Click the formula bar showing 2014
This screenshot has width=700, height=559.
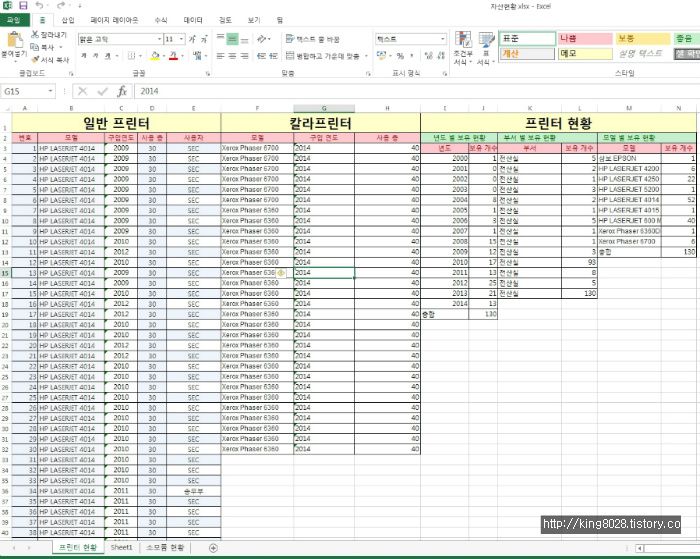(415, 91)
